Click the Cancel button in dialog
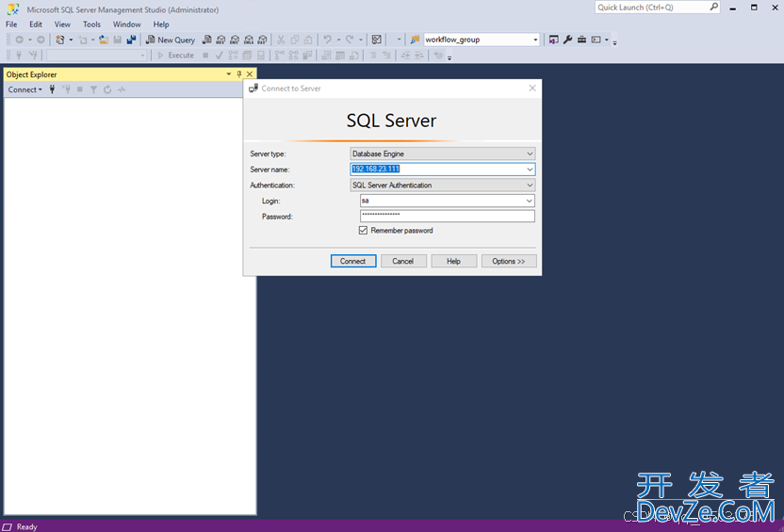This screenshot has height=532, width=784. [x=403, y=261]
